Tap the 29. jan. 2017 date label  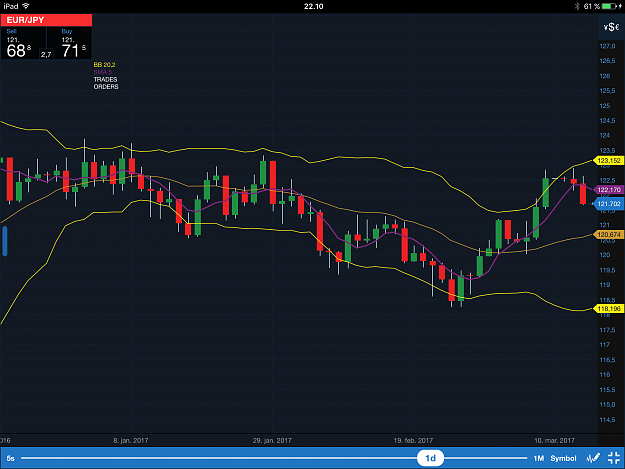tap(272, 440)
